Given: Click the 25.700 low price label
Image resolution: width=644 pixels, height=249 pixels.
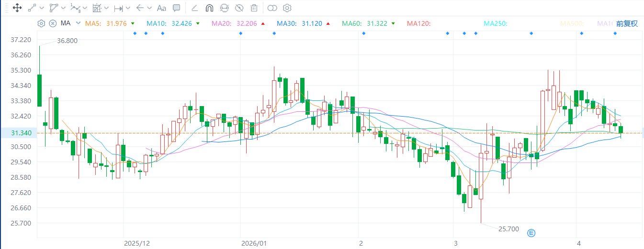Looking at the screenshot, I should [508, 229].
